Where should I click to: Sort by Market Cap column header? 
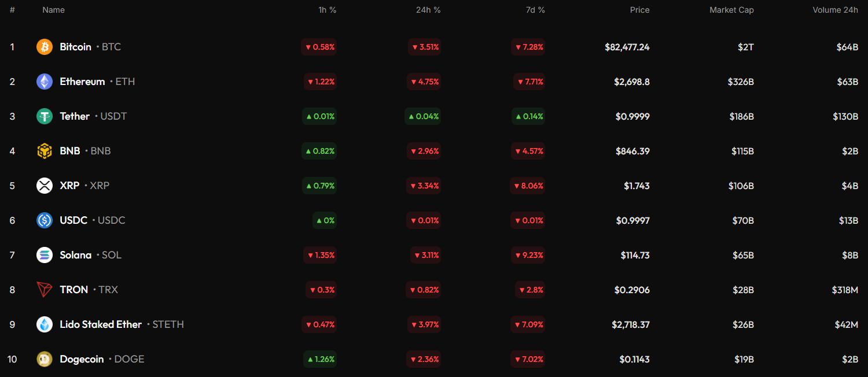pos(731,10)
